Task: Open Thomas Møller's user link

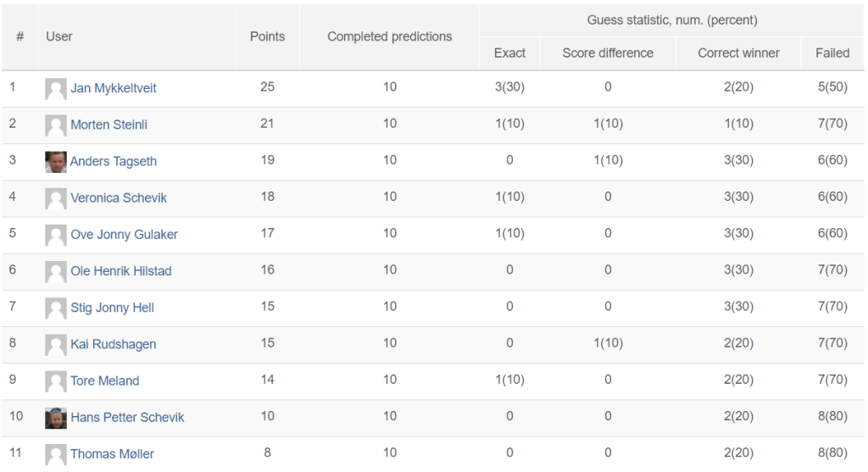Action: [113, 453]
